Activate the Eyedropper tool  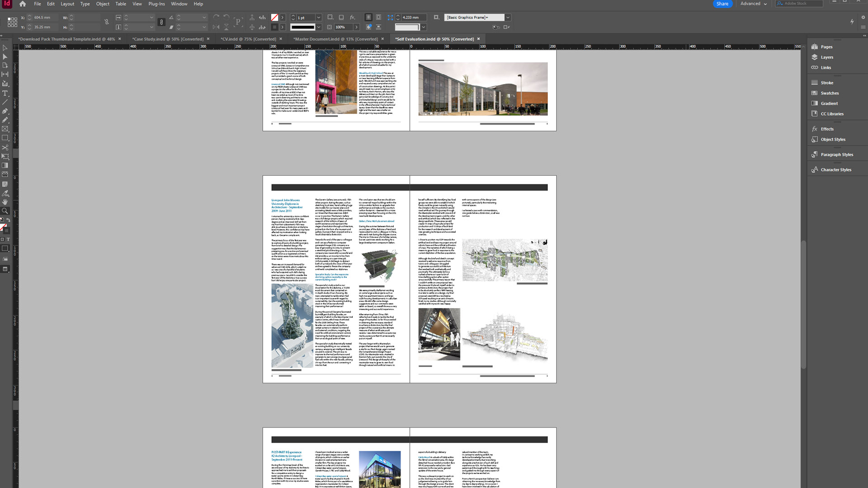click(5, 193)
